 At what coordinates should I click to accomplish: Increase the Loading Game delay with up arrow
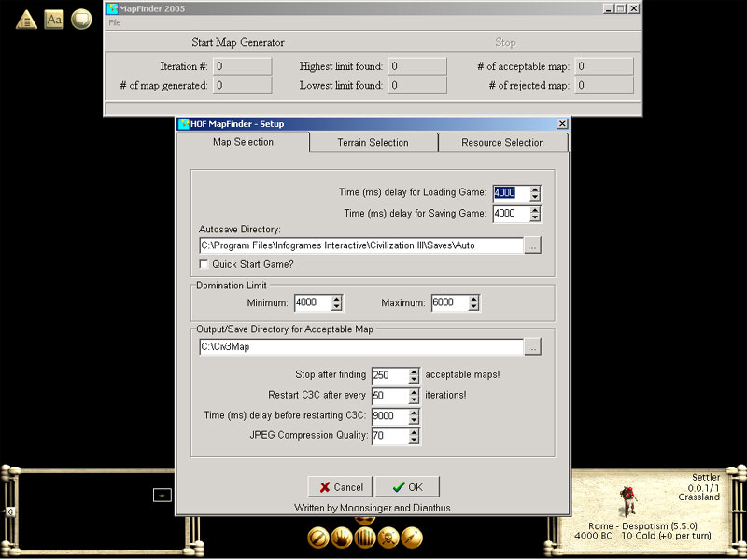tap(535, 189)
